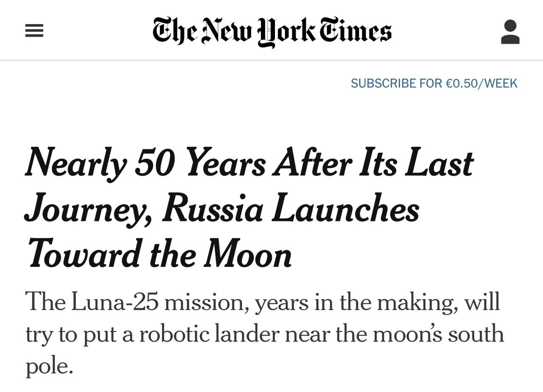Go home via The New York Times logo
The image size is (543, 392).
(271, 31)
